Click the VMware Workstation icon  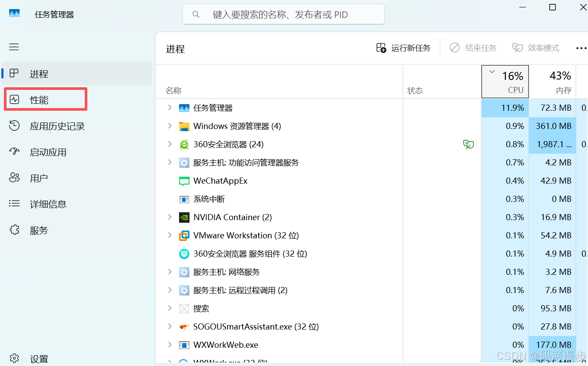[x=184, y=236]
